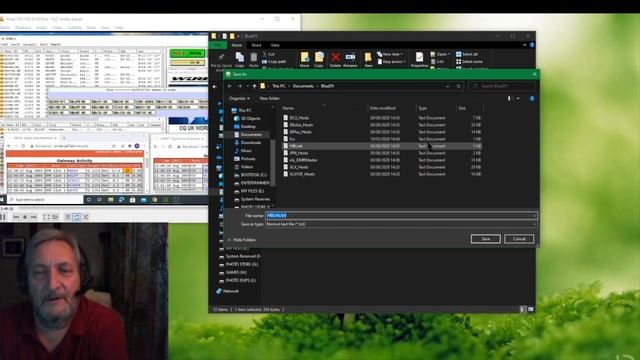Image resolution: width=640 pixels, height=360 pixels.
Task: Select Desktop in Save As tree
Action: 245,127
